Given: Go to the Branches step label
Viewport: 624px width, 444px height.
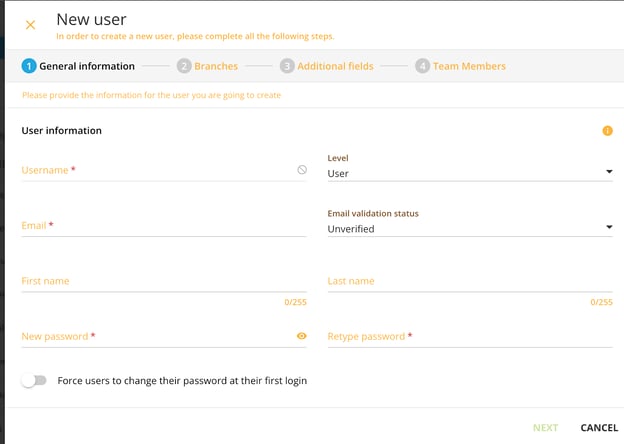Looking at the screenshot, I should pos(216,66).
